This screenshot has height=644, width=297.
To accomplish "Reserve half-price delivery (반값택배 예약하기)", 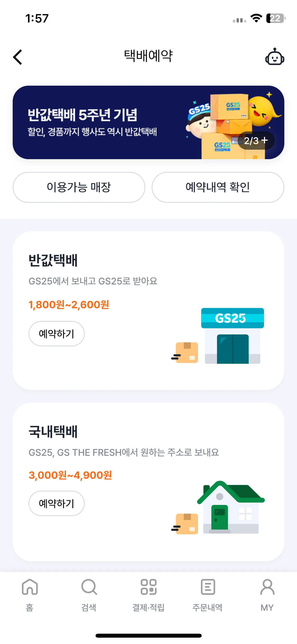I will pos(56,334).
